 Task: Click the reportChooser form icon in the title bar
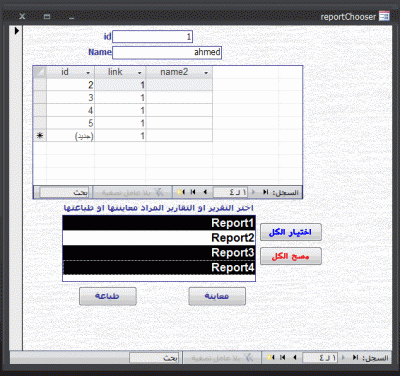384,16
